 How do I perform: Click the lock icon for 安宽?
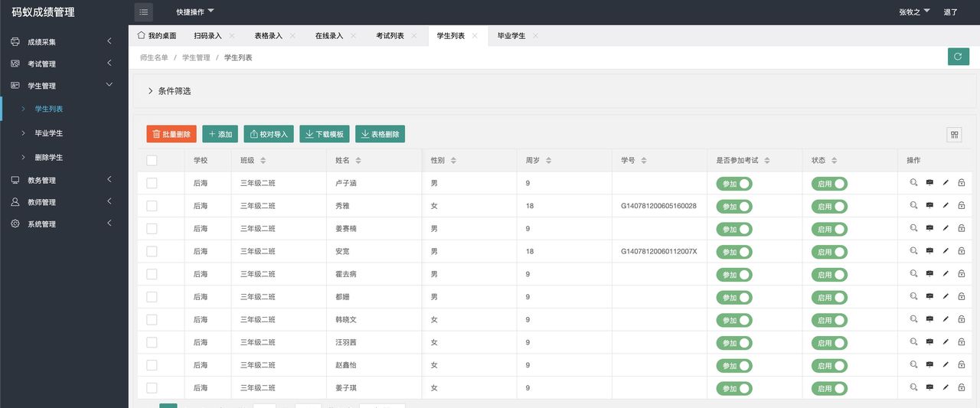pos(962,251)
